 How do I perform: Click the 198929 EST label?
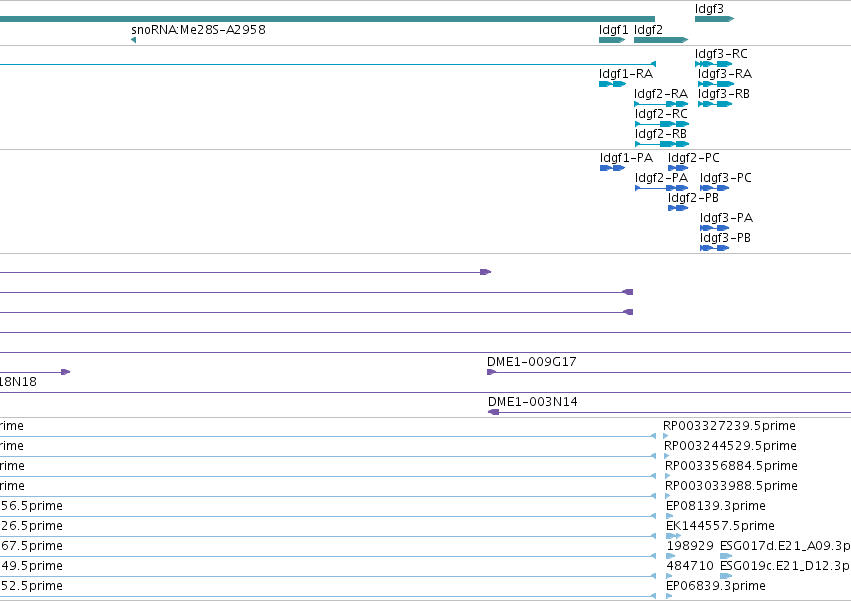coord(690,547)
